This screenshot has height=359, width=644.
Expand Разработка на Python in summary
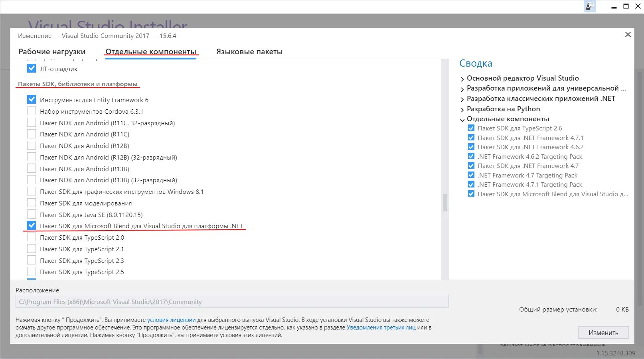tap(462, 109)
